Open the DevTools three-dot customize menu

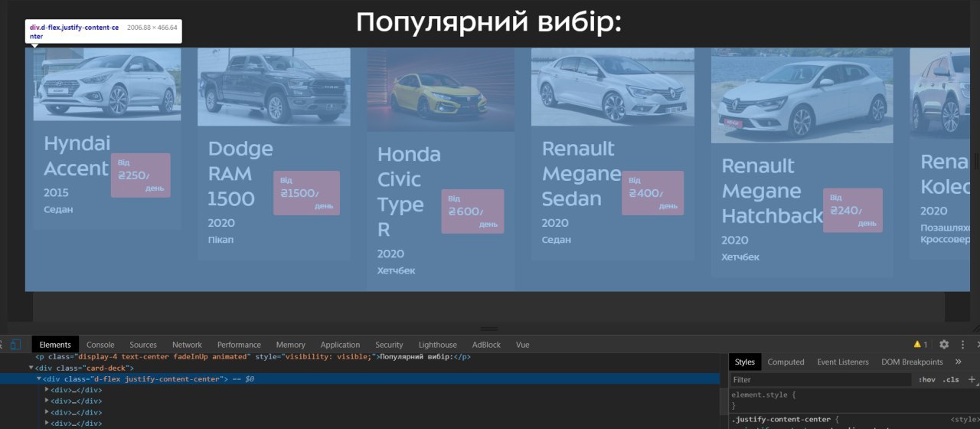[x=962, y=345]
